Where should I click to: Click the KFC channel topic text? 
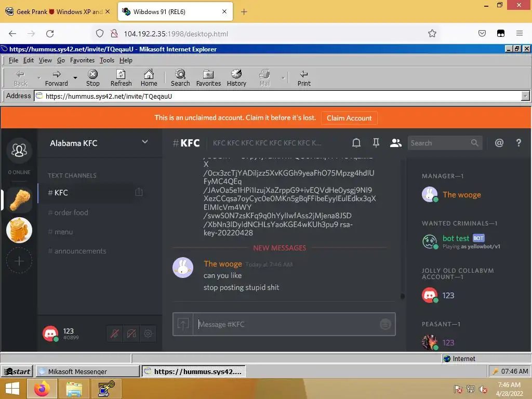(267, 143)
